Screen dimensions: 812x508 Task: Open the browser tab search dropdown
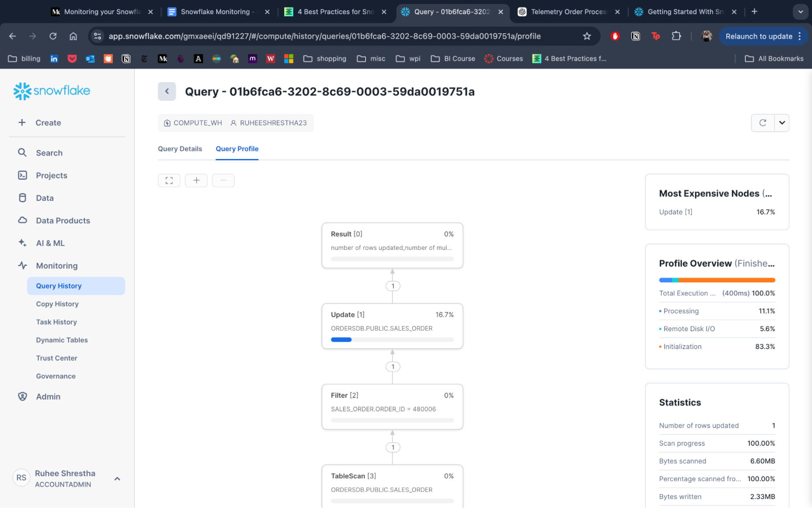pos(800,12)
